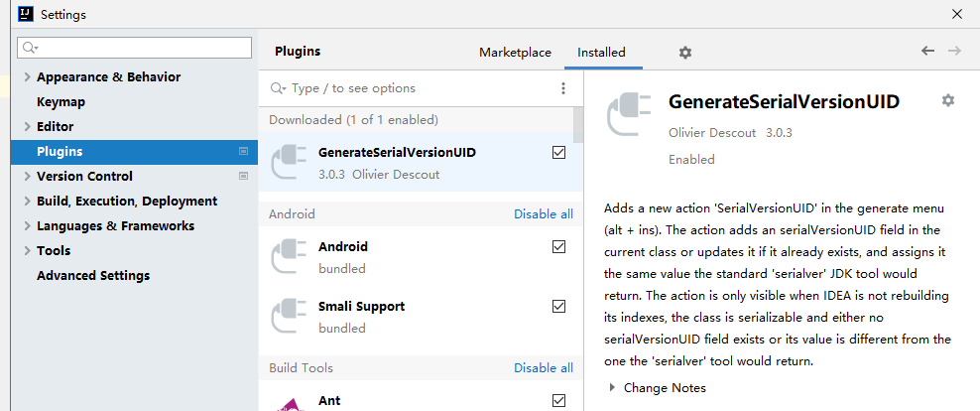
Task: Click Disable all for Android plugins
Action: 544,214
